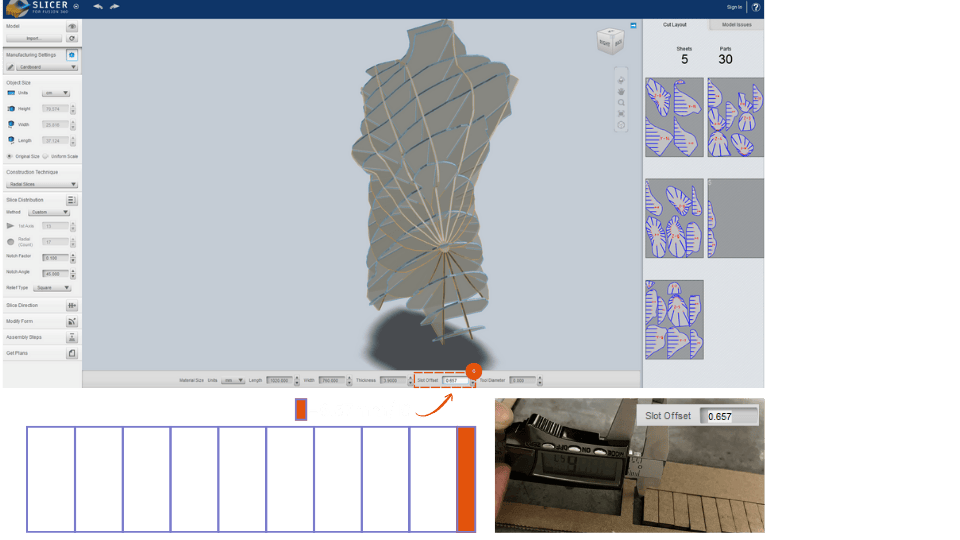Screen dimensions: 960x540
Task: Click the Slot Offset input field
Action: click(455, 380)
